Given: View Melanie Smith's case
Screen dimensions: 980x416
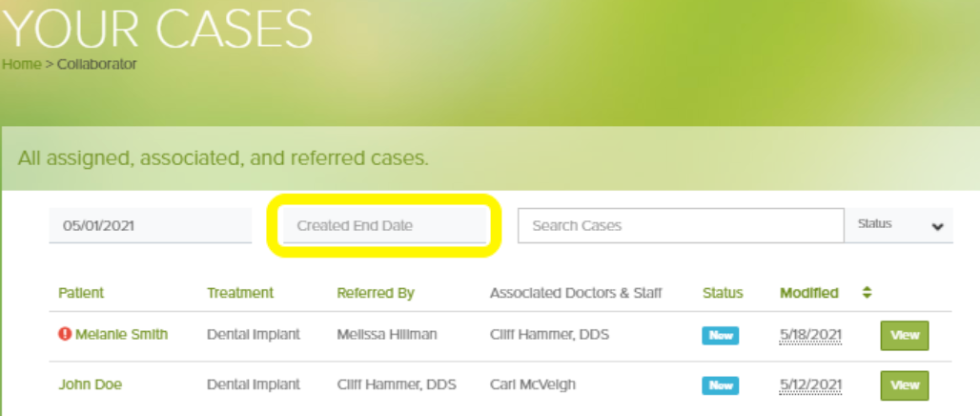Looking at the screenshot, I should [904, 335].
